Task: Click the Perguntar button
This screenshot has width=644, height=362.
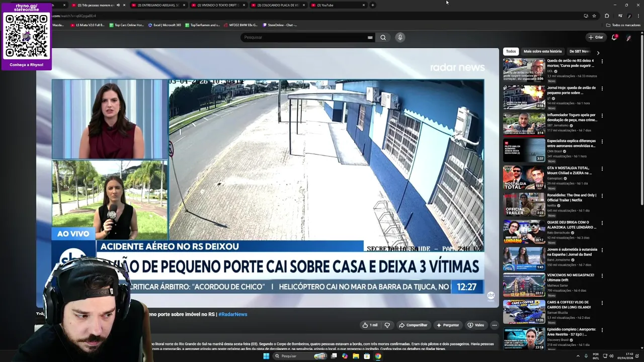Action: [x=448, y=325]
